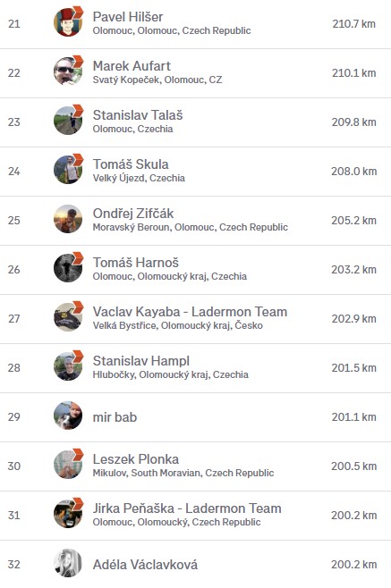This screenshot has height=588, width=391.
Task: Open Ondřej Zifčák's sunset avatar
Action: coord(68,219)
